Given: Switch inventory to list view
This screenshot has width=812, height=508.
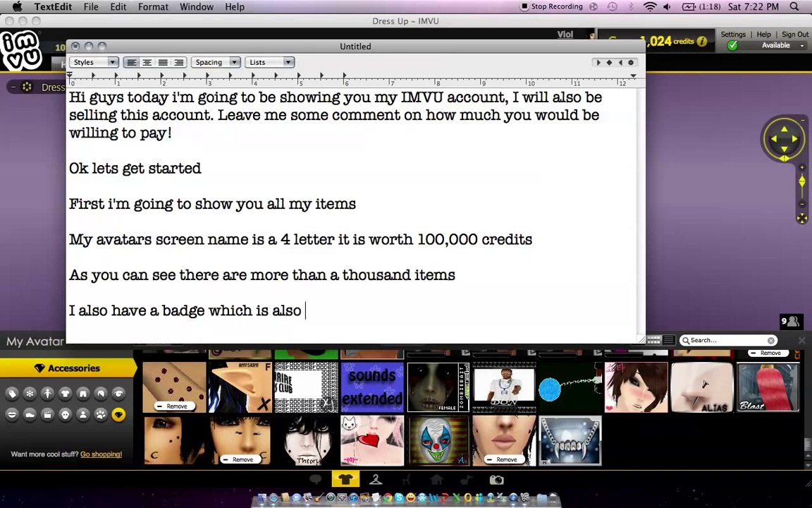Looking at the screenshot, I should 668,340.
